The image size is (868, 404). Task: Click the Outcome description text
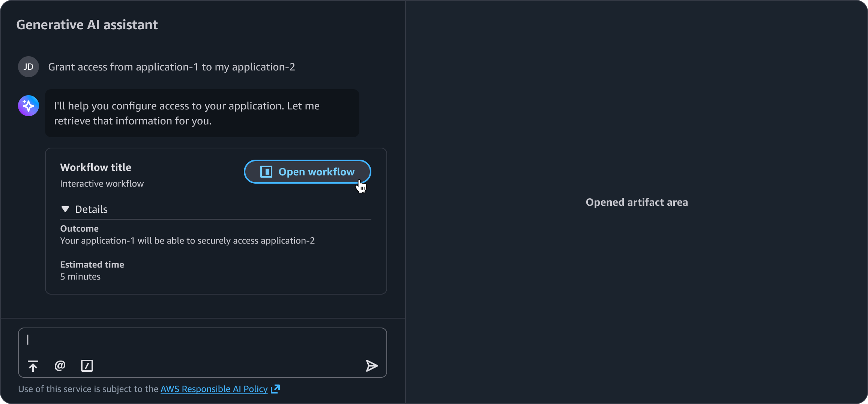point(187,241)
